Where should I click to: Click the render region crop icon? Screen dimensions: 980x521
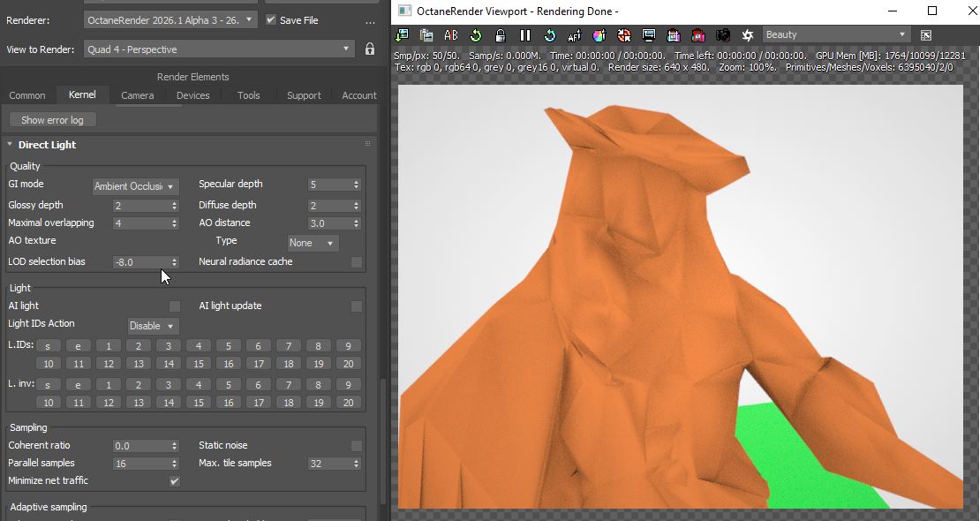[673, 35]
